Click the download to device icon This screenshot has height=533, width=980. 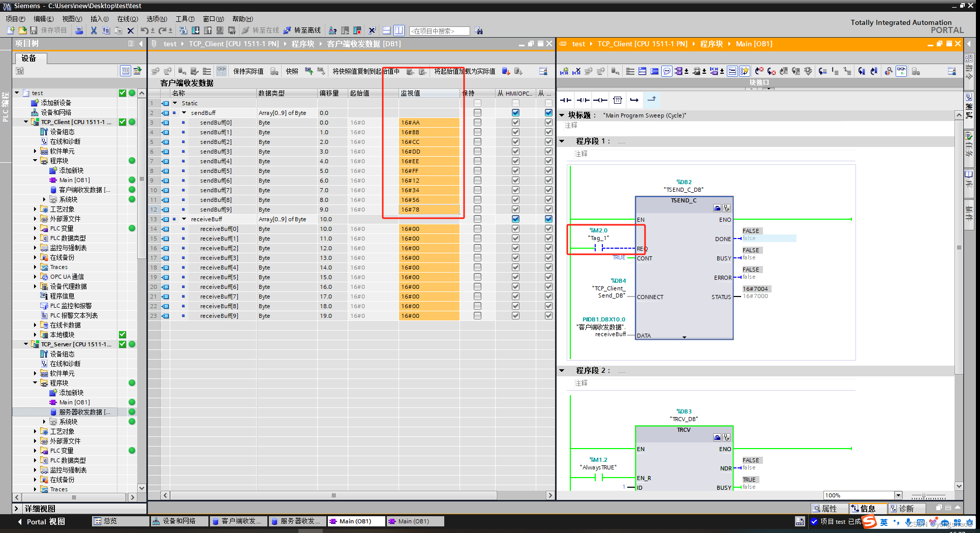point(196,31)
